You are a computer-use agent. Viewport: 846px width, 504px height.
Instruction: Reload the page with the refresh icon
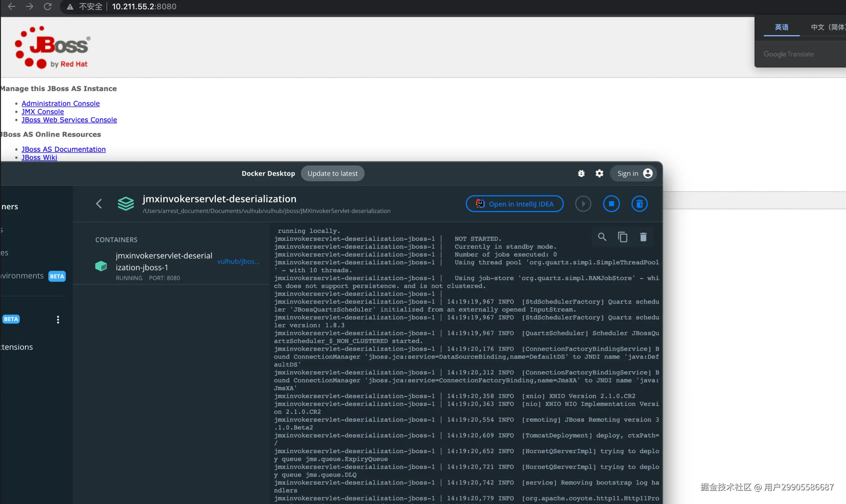tap(48, 6)
